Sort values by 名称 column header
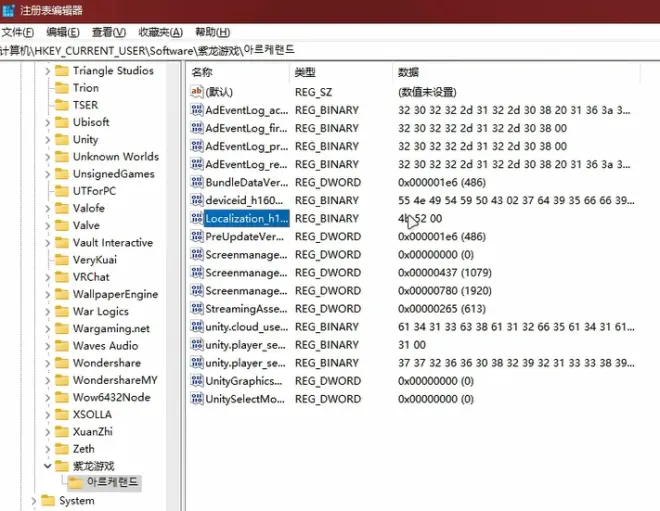Image resolution: width=660 pixels, height=511 pixels. [203, 72]
